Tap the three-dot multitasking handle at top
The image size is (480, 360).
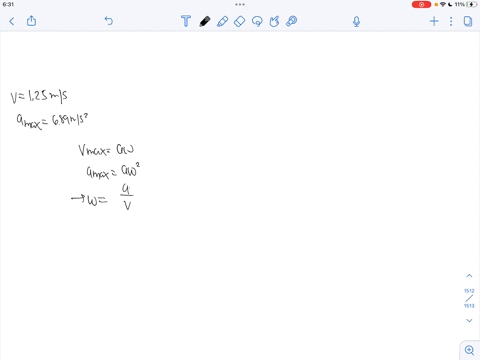tap(240, 5)
